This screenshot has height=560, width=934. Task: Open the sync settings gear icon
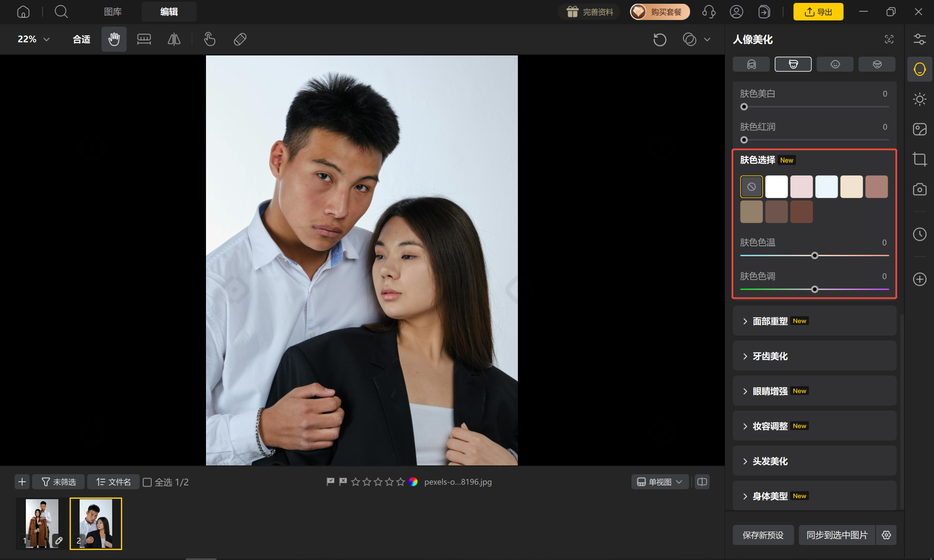pyautogui.click(x=886, y=535)
